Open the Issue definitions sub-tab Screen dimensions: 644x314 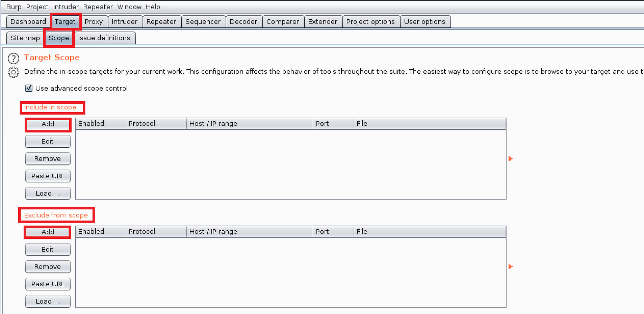coord(104,38)
